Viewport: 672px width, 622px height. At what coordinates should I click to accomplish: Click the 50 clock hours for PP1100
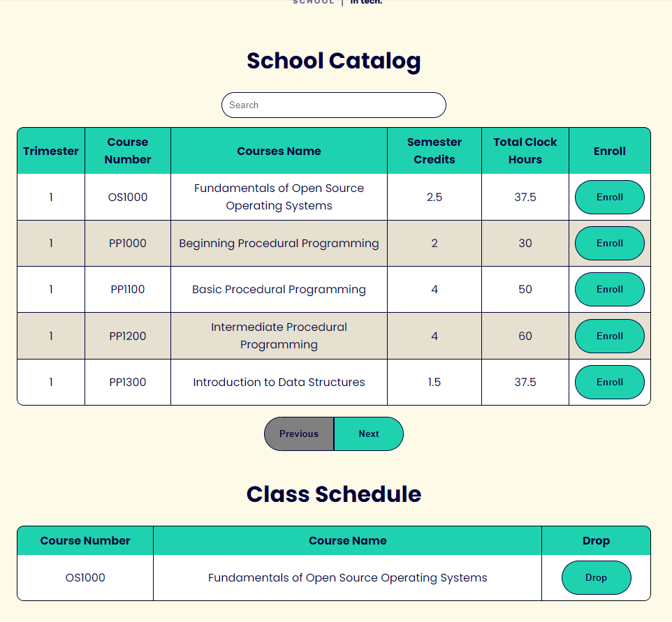tap(525, 290)
